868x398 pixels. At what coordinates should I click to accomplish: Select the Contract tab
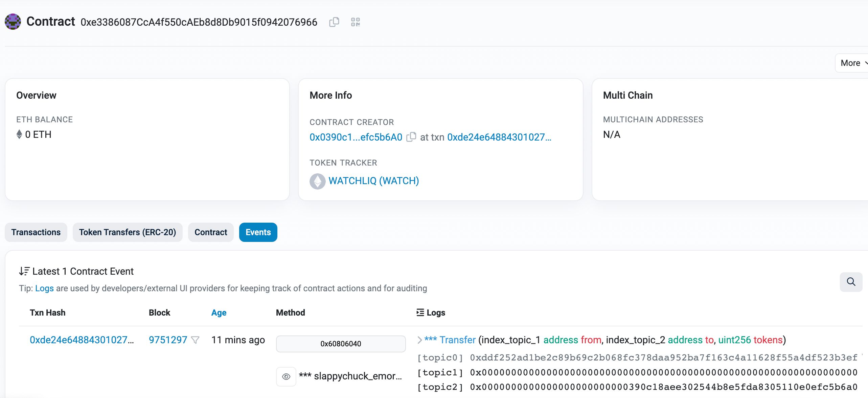211,232
